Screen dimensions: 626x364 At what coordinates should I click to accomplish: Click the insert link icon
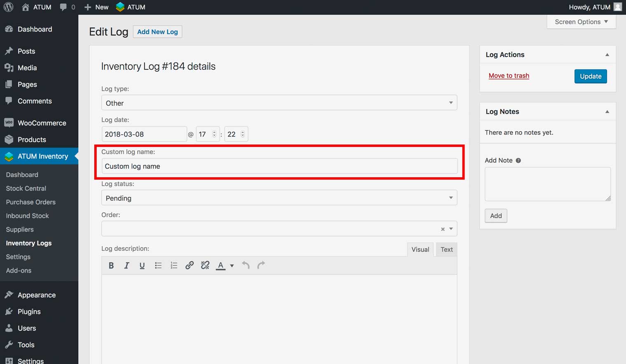point(189,265)
